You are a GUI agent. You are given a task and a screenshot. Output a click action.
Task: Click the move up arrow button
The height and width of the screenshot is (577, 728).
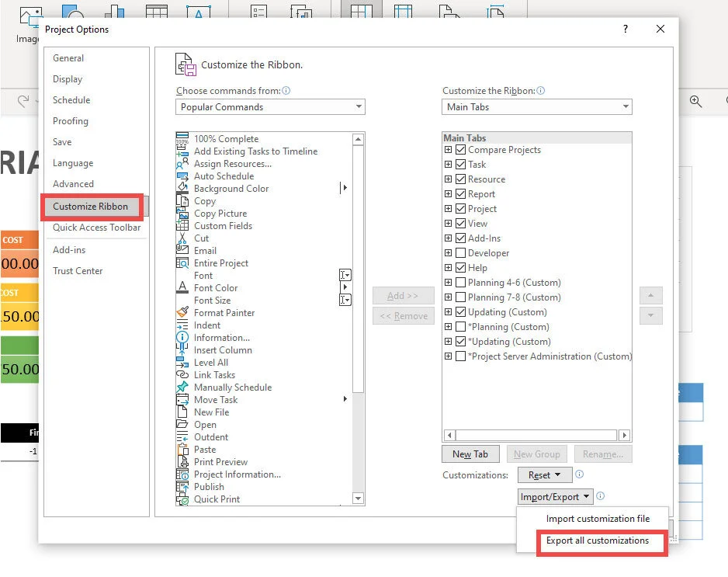tap(651, 295)
